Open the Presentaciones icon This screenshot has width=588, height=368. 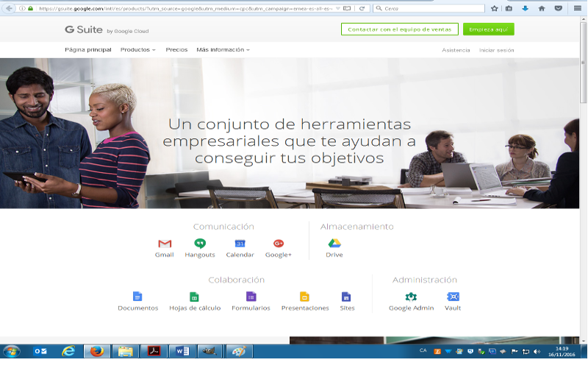304,297
